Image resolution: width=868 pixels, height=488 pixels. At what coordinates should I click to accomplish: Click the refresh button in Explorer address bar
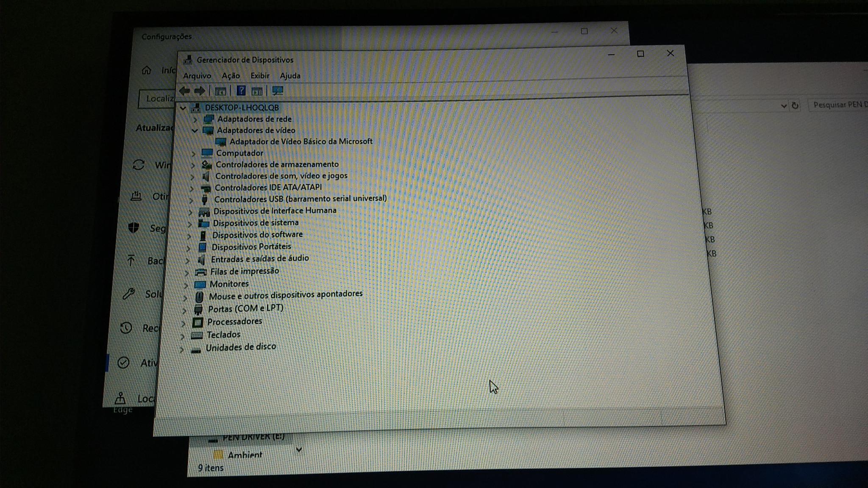pos(796,105)
